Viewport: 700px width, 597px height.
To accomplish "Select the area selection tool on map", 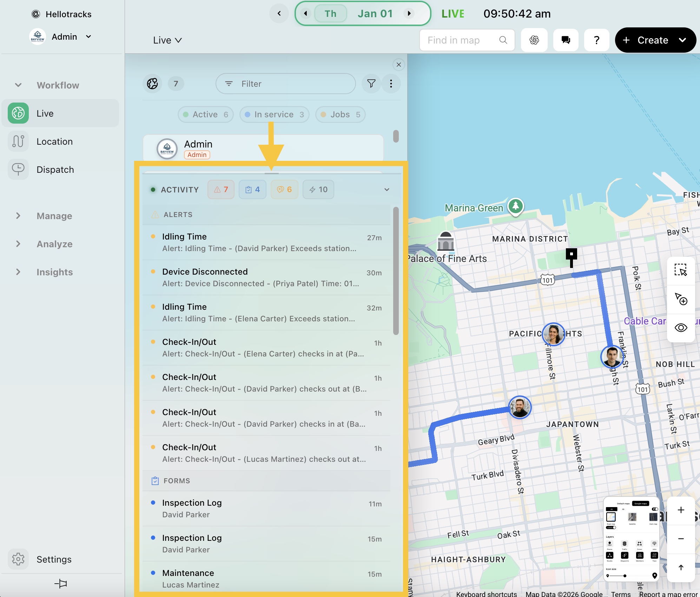I will (x=680, y=270).
